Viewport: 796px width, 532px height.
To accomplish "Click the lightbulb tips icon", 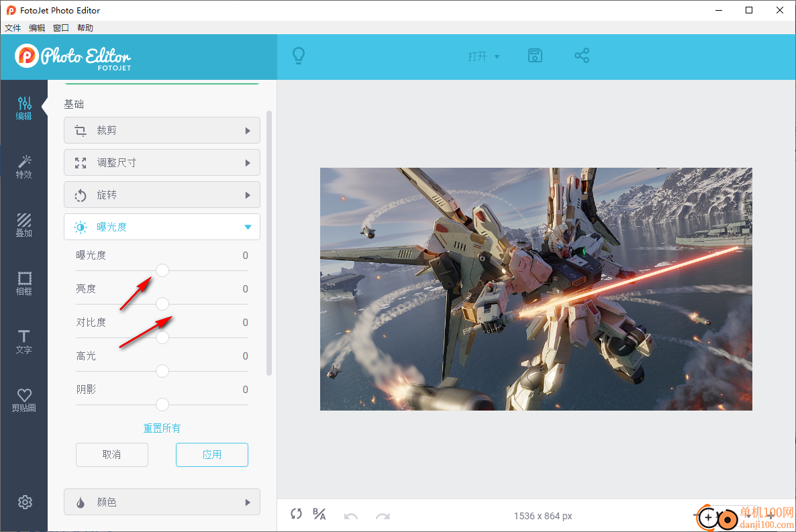I will click(x=299, y=55).
